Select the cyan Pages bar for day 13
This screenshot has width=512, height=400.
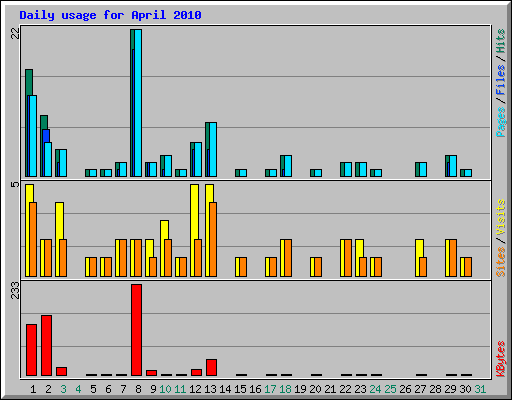213,150
